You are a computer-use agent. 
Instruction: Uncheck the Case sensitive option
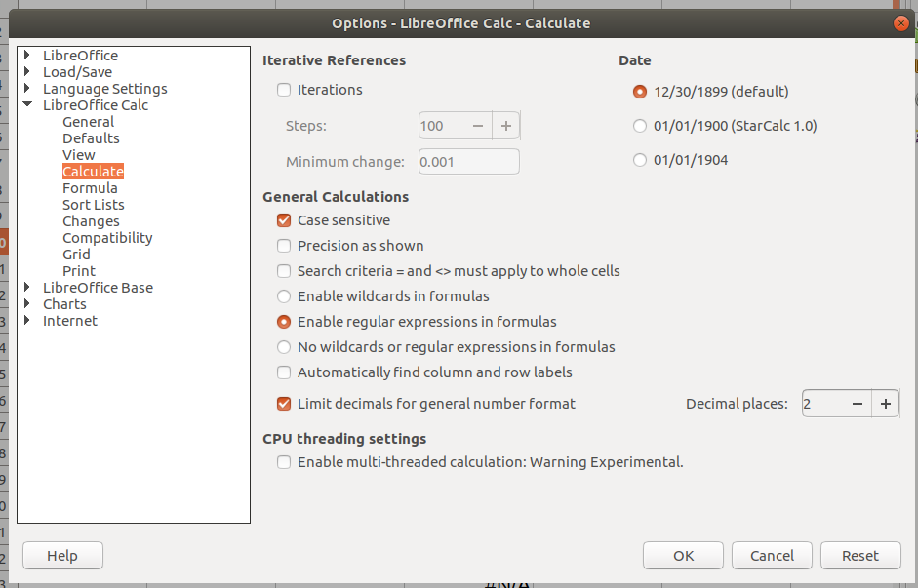pos(284,220)
